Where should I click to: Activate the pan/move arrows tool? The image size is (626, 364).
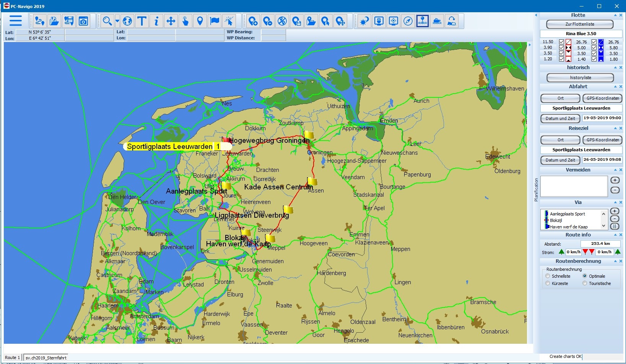[x=171, y=21]
